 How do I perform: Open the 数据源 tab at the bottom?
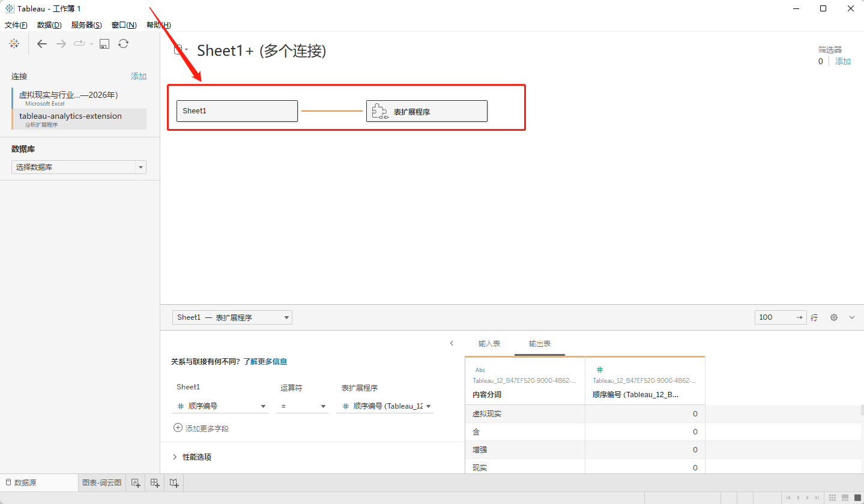pyautogui.click(x=39, y=482)
